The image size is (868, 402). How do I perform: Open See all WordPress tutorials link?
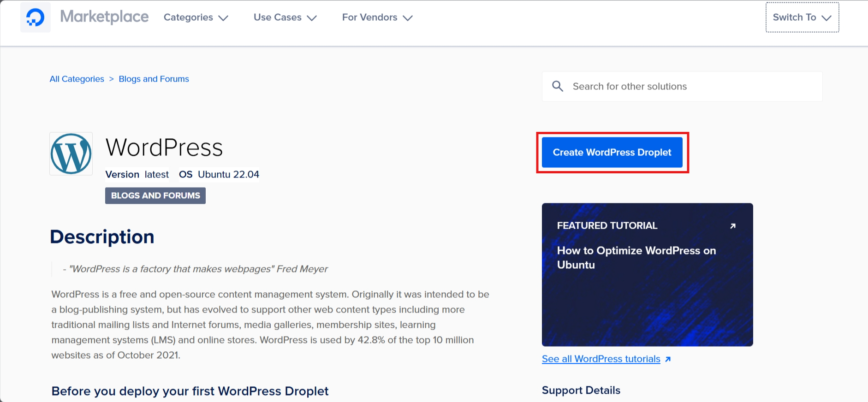601,359
